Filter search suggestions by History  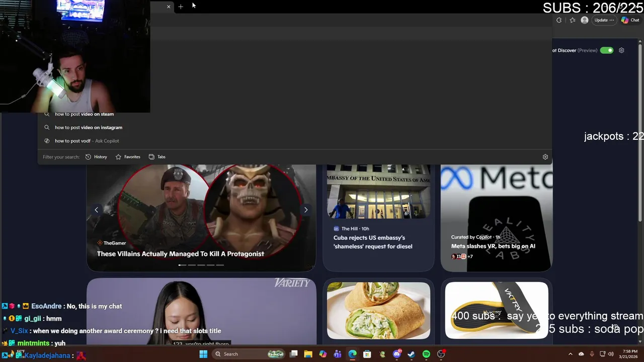(96, 157)
